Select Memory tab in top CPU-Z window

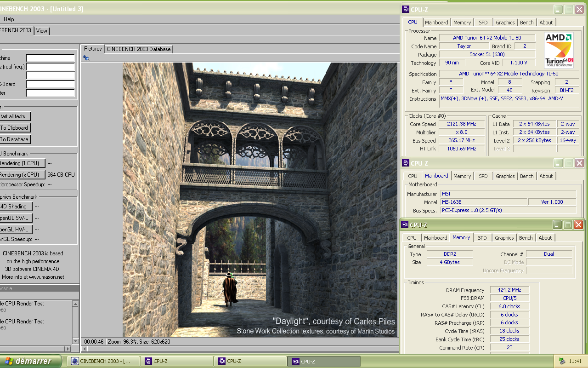462,23
